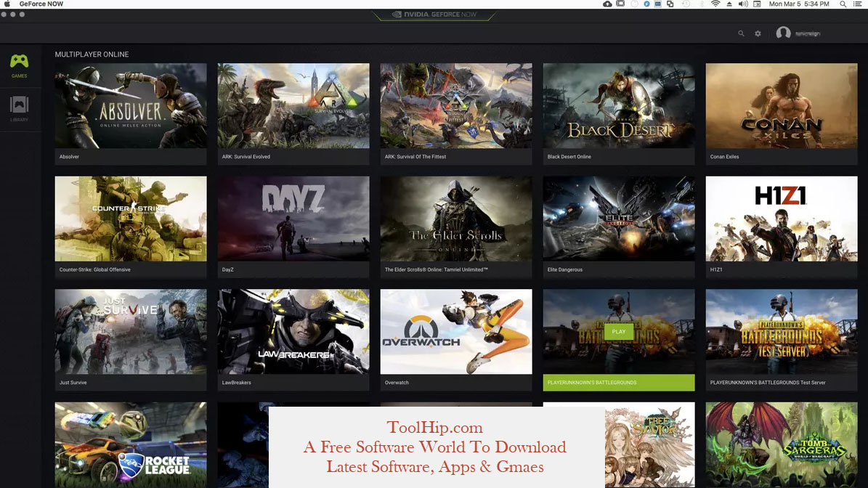Select the Overwatch thumbnail
868x488 pixels.
[x=456, y=331]
